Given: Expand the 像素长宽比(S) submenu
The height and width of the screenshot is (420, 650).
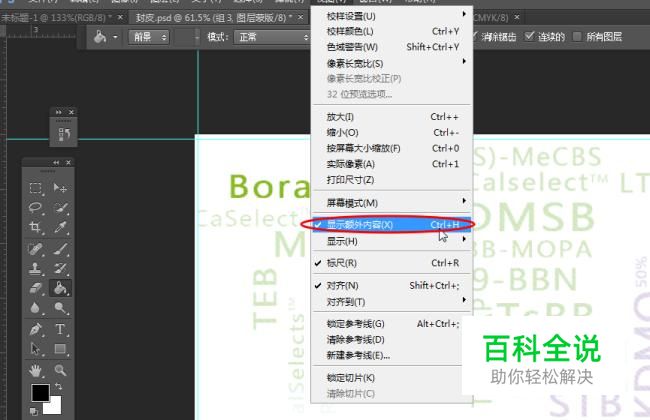Looking at the screenshot, I should tap(392, 63).
